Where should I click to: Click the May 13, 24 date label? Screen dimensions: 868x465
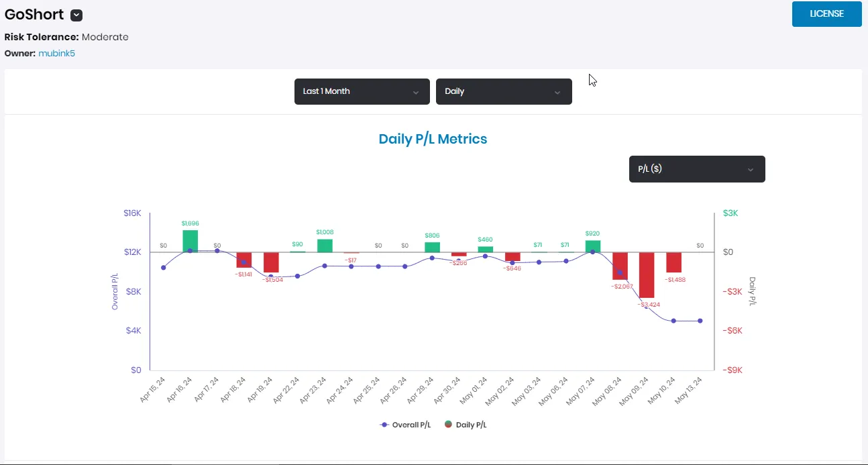pyautogui.click(x=690, y=390)
